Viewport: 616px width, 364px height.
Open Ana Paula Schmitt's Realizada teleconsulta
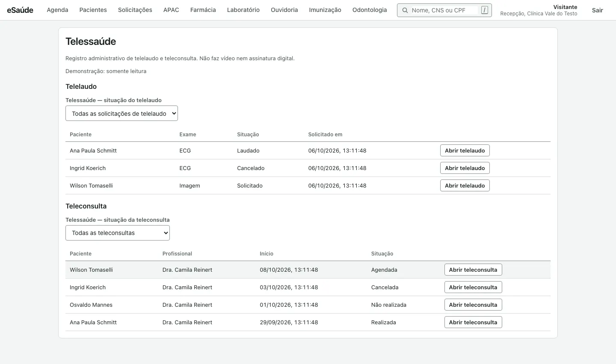click(x=473, y=322)
